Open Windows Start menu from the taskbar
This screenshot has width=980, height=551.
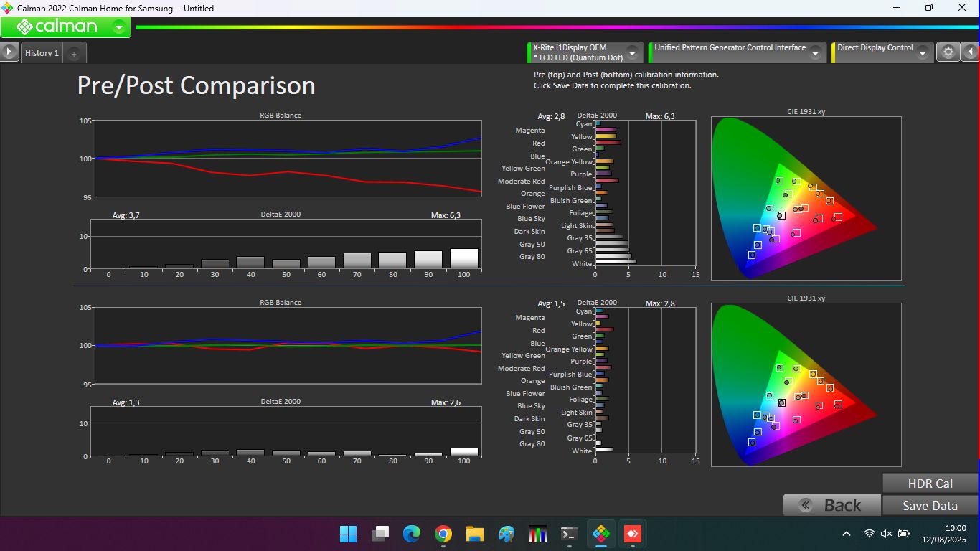point(348,534)
